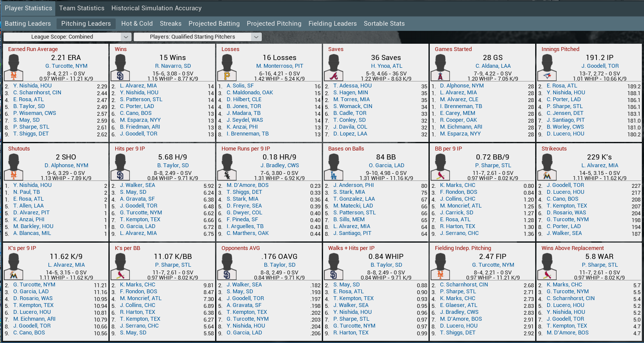
Task: Click Braves player photo in Saves panel
Action: point(333,68)
